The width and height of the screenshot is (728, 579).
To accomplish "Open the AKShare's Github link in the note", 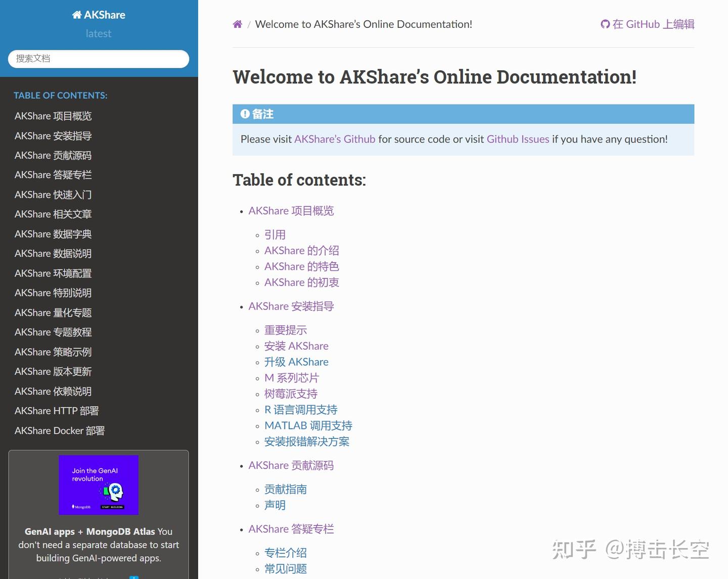I will 335,139.
